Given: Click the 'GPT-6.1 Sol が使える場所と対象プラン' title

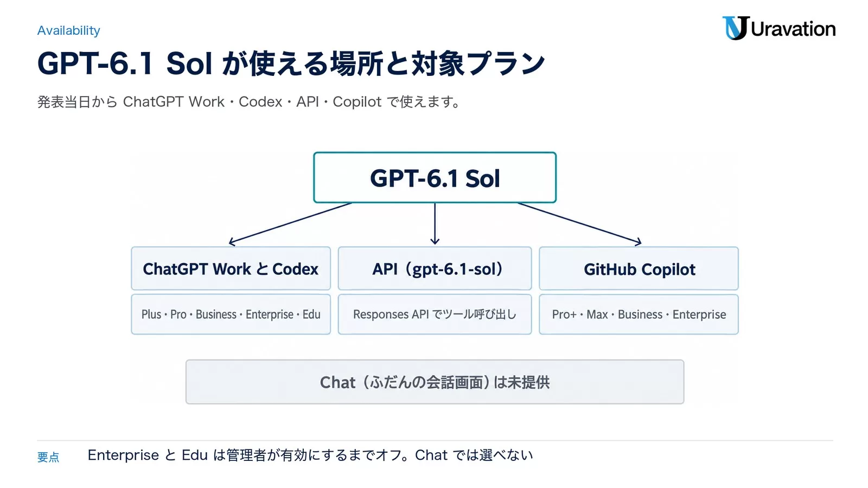Looking at the screenshot, I should click(x=291, y=63).
